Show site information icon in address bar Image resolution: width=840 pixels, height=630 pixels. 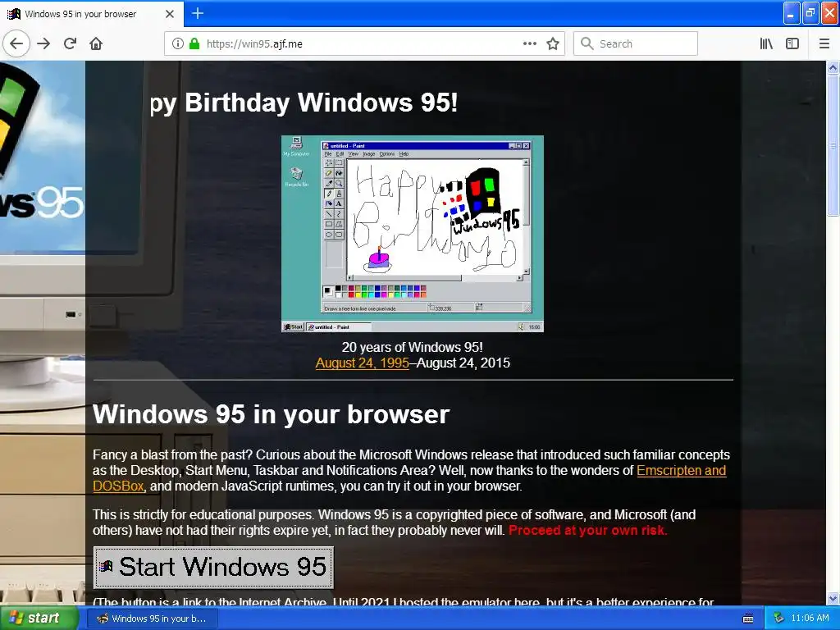[x=177, y=43]
